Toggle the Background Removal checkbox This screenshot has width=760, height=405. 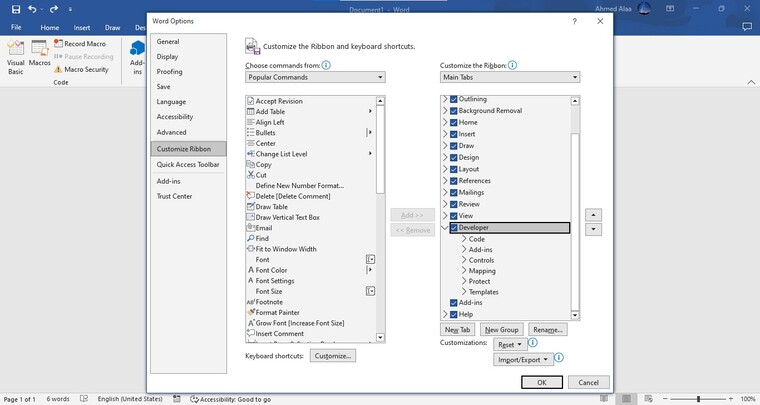click(x=454, y=111)
